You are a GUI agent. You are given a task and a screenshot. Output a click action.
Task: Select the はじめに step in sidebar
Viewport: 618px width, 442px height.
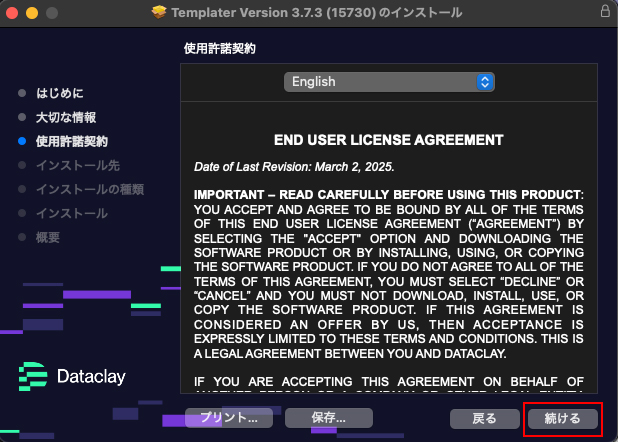(59, 93)
